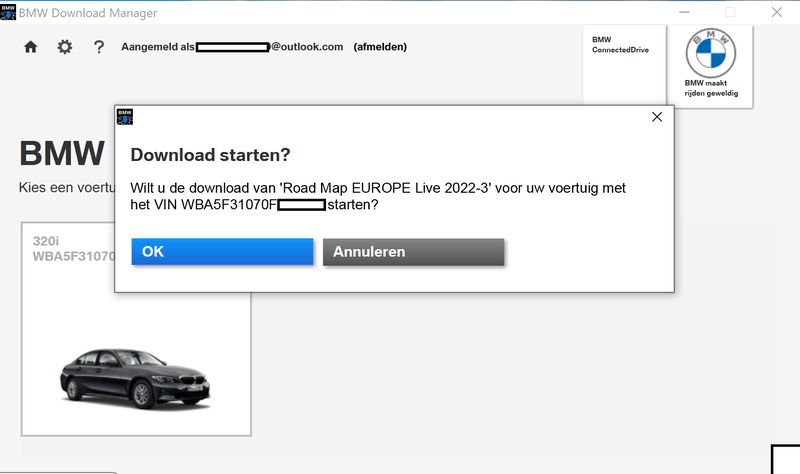Open the BMW ConnectedDrive tile
The width and height of the screenshot is (800, 474).
[x=624, y=65]
